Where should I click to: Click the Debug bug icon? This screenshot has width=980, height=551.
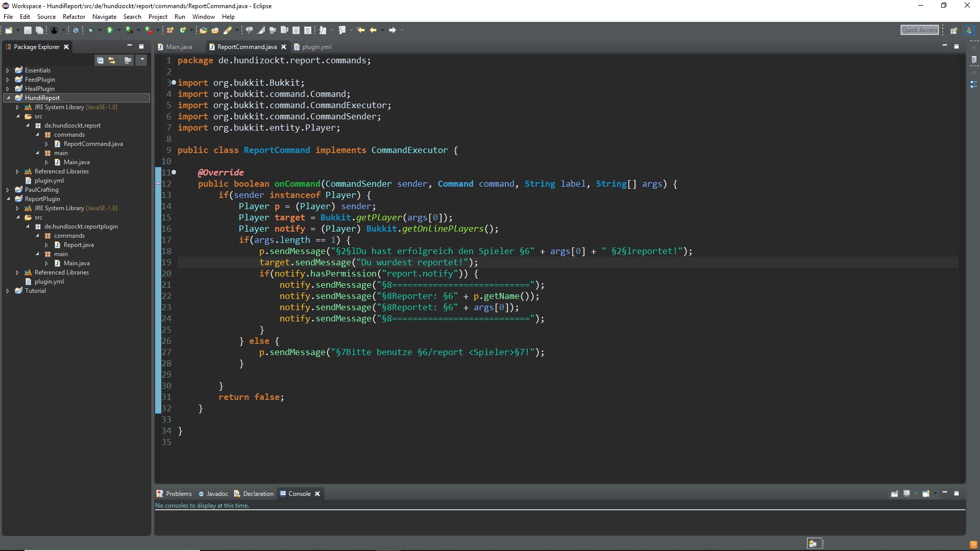[90, 30]
